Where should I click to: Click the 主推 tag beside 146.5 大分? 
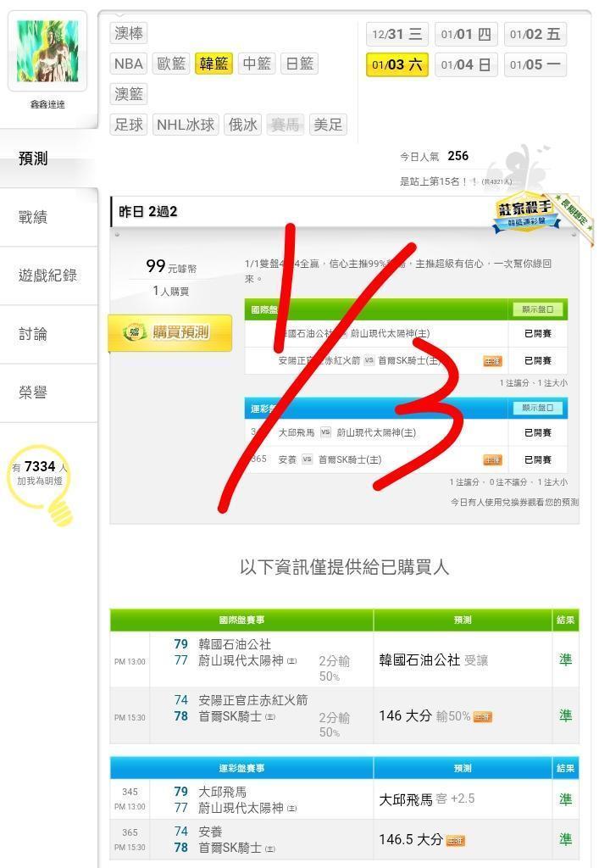pos(456,841)
